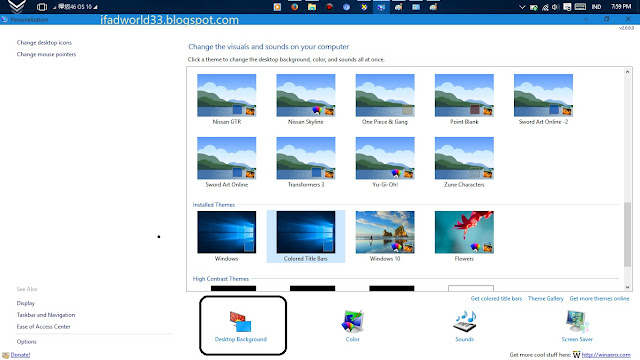
Task: Click the theme list scrollbar thumb
Action: [628, 235]
